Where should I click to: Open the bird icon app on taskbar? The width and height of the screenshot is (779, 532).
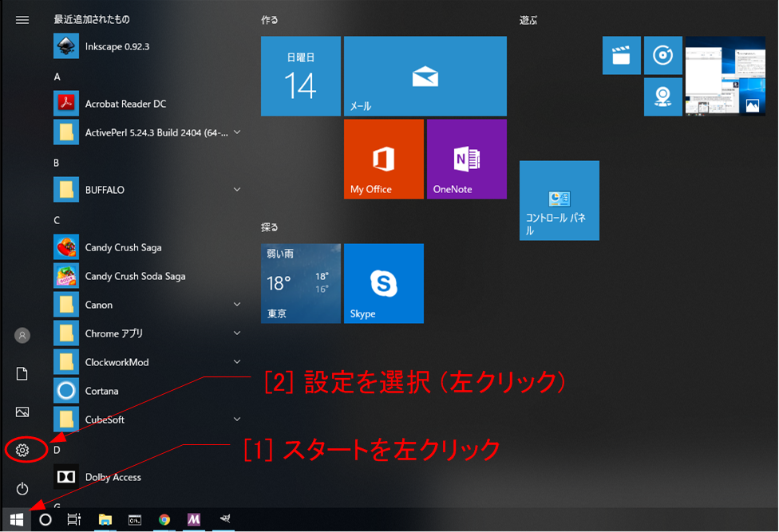click(225, 518)
